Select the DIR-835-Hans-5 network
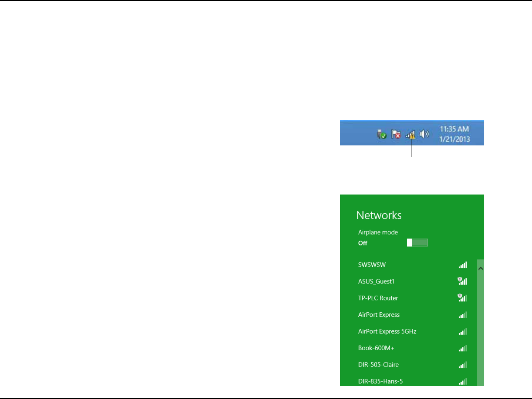This screenshot has height=399, width=532. pos(412,381)
